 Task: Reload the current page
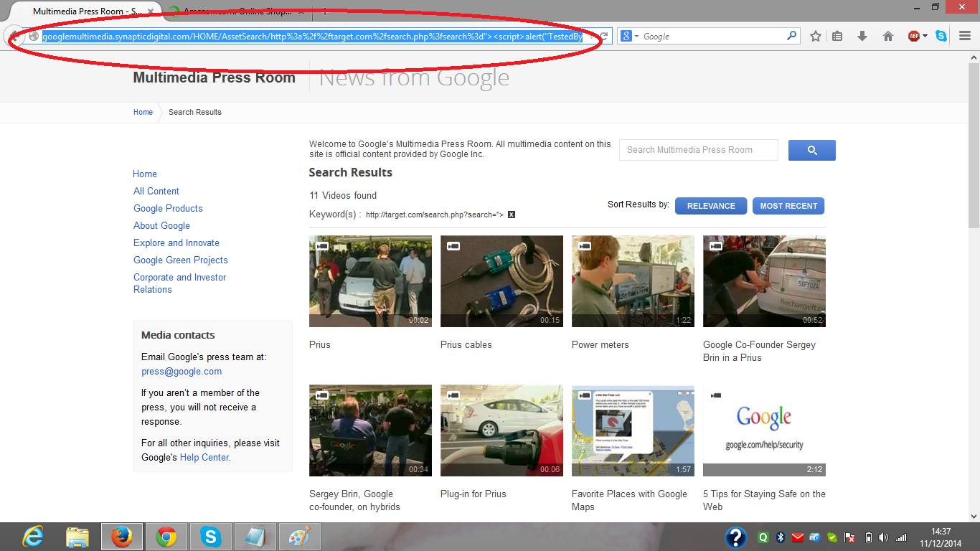[x=604, y=36]
